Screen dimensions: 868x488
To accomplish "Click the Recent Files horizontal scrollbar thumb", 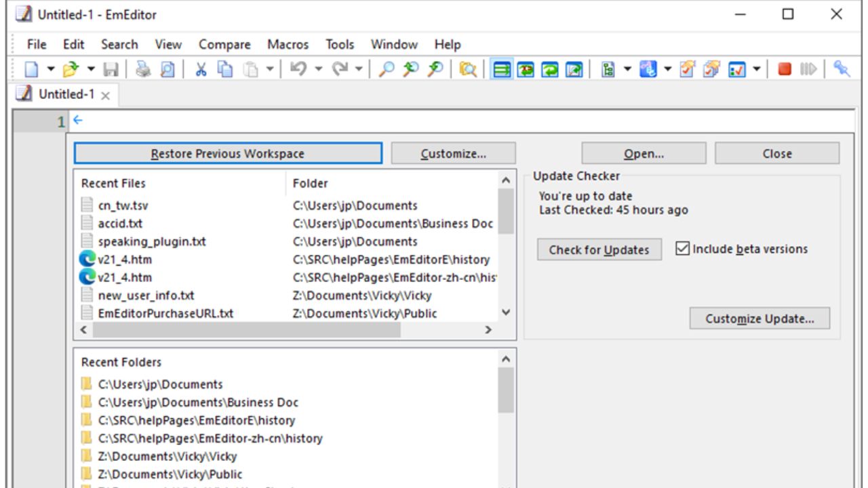I will pos(247,330).
